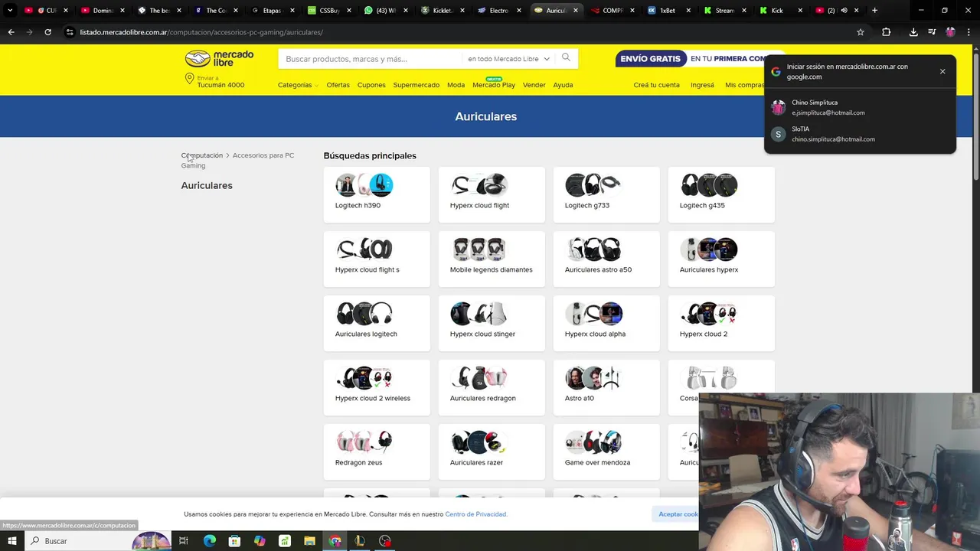This screenshot has width=980, height=551.
Task: Choose the SloTIA Google account
Action: coord(860,134)
